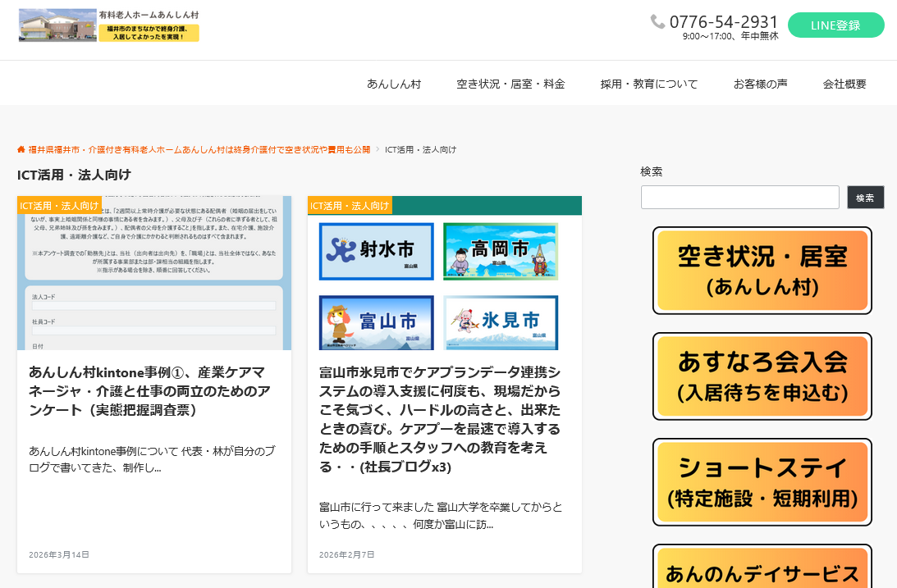Click the Anshin-mura site logo image
Screen dimensions: 897x588
point(108,25)
